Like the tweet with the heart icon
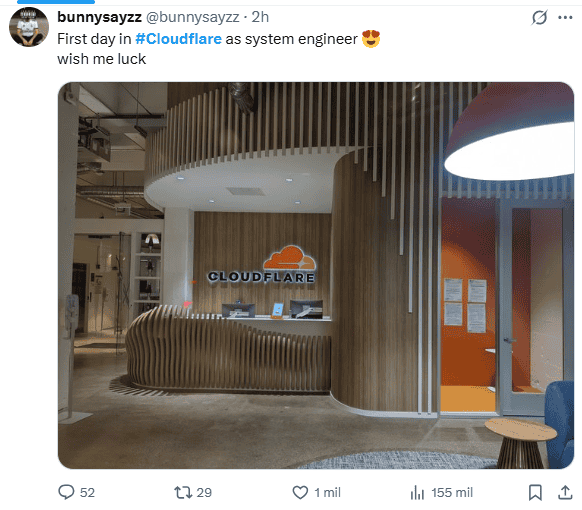This screenshot has width=582, height=510. (300, 493)
